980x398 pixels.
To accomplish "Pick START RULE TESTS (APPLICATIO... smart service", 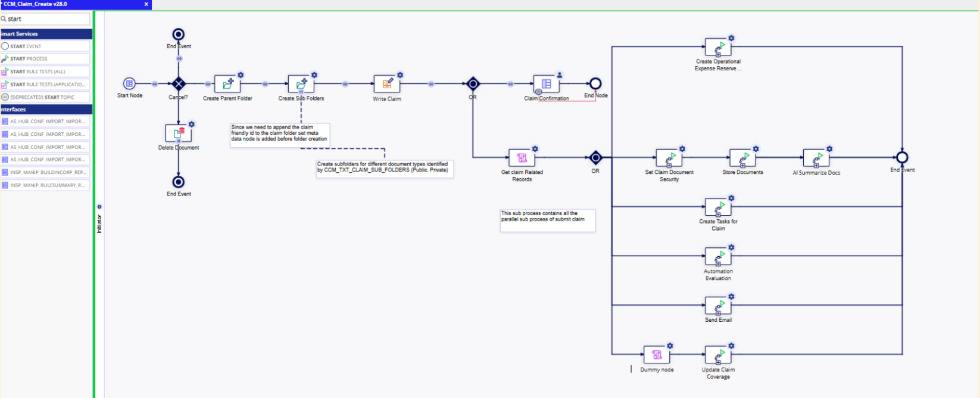I will 45,85.
